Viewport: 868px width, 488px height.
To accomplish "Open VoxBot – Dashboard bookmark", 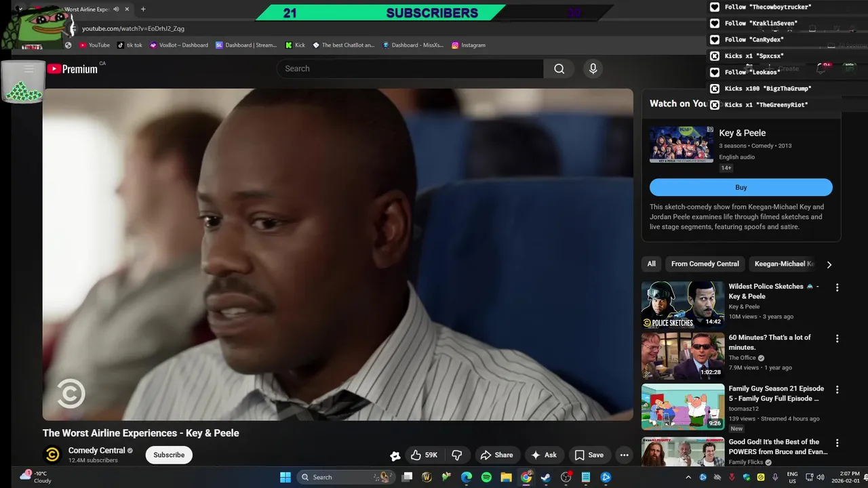I will pyautogui.click(x=178, y=45).
